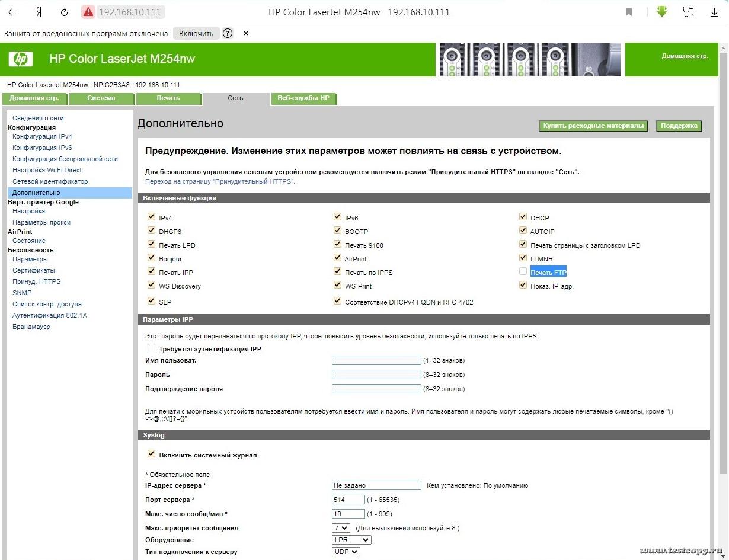The image size is (729, 560).
Task: Close the malware protection notification bar
Action: (x=246, y=33)
